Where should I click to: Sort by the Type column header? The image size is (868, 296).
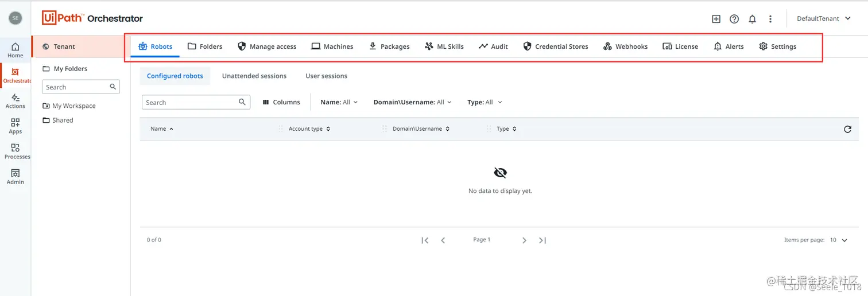506,129
